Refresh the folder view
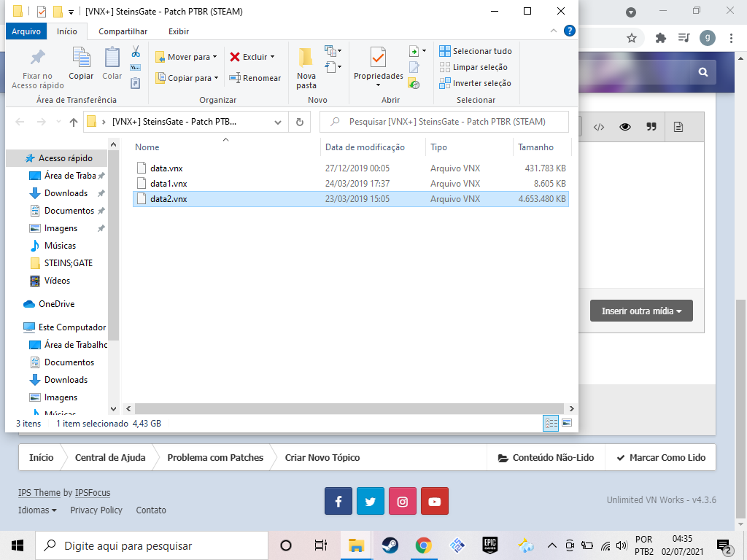Image resolution: width=747 pixels, height=560 pixels. [x=300, y=122]
